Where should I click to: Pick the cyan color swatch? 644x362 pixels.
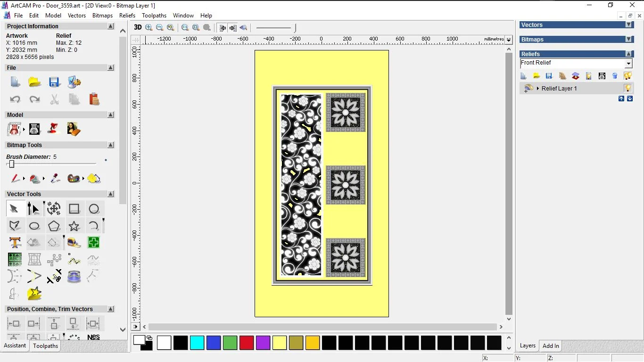(197, 343)
